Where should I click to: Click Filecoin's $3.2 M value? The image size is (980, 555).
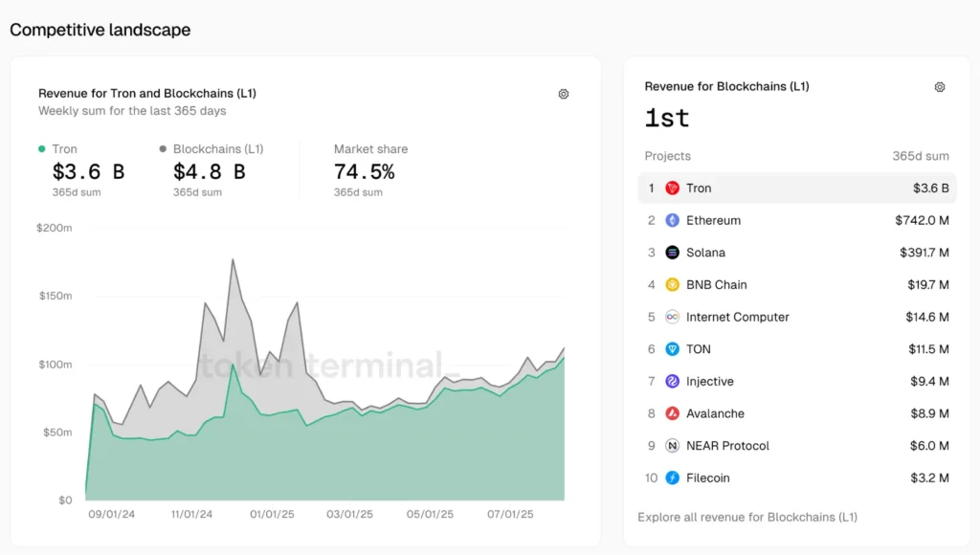(x=929, y=478)
